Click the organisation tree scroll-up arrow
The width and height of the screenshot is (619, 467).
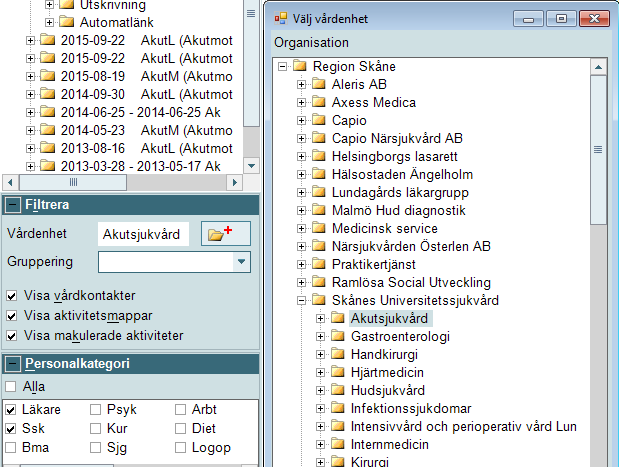tap(598, 67)
